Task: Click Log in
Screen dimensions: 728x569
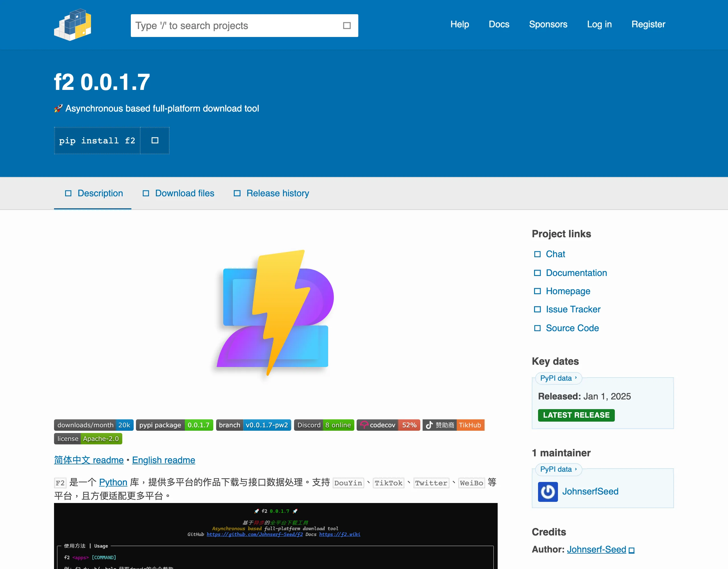Action: (599, 24)
